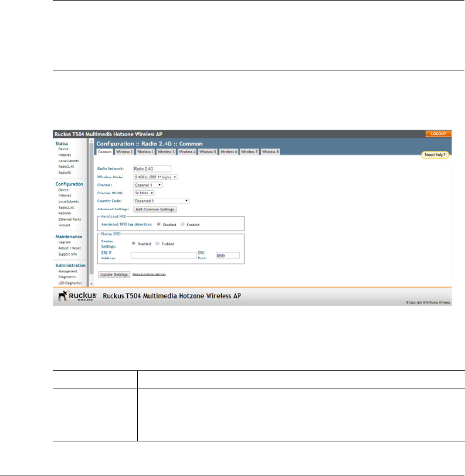Click the sidebar scroll down arrow
This screenshot has height=476, width=465.
coord(91,285)
